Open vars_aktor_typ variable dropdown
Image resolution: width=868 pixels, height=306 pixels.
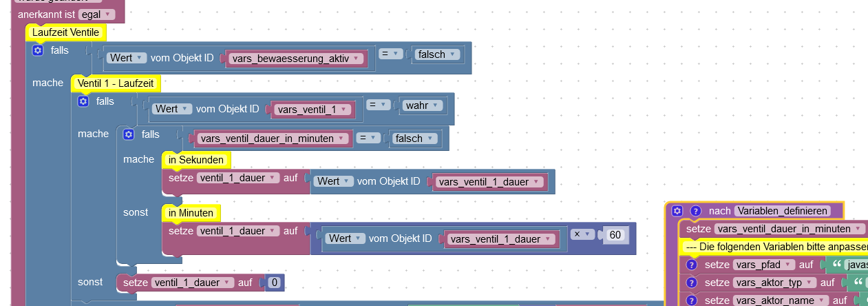tap(774, 283)
